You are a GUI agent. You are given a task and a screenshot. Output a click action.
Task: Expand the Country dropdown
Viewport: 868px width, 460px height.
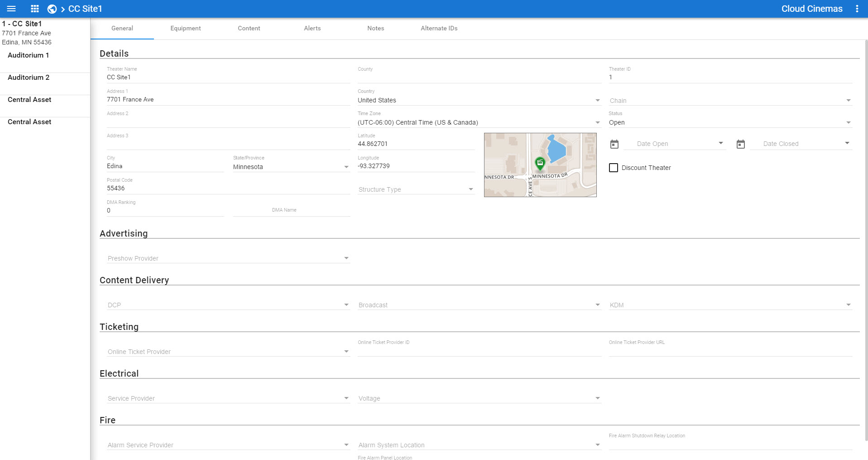(479, 100)
